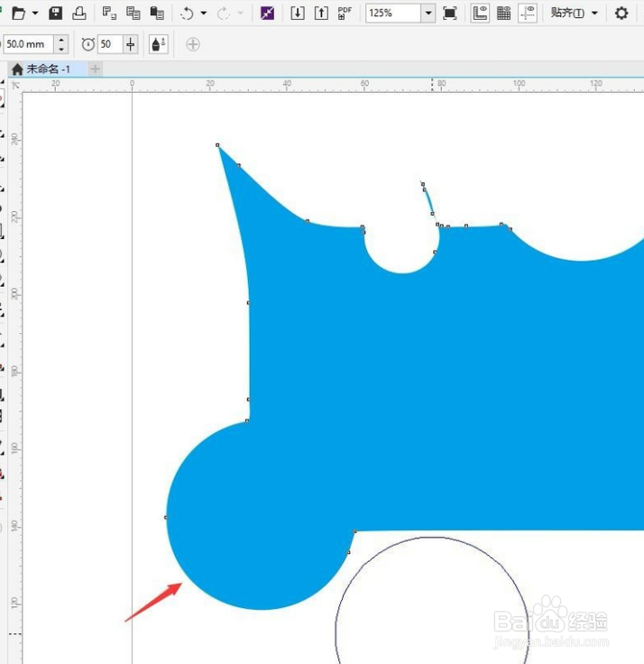Click the Undo arrow icon
The height and width of the screenshot is (664, 644).
point(187,14)
